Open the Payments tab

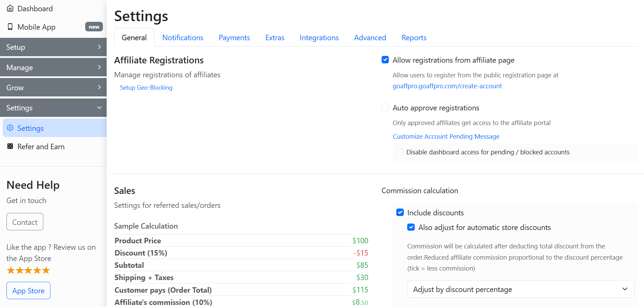point(234,37)
